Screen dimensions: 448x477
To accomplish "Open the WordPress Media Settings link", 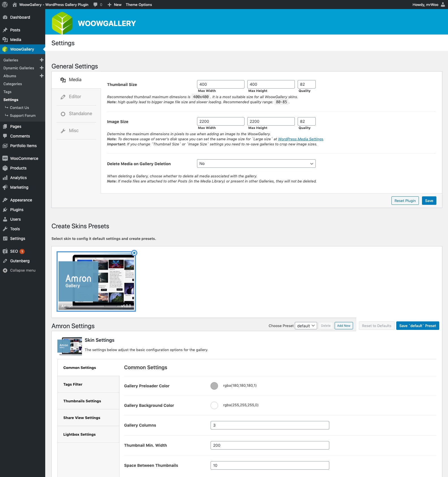I will pyautogui.click(x=300, y=139).
